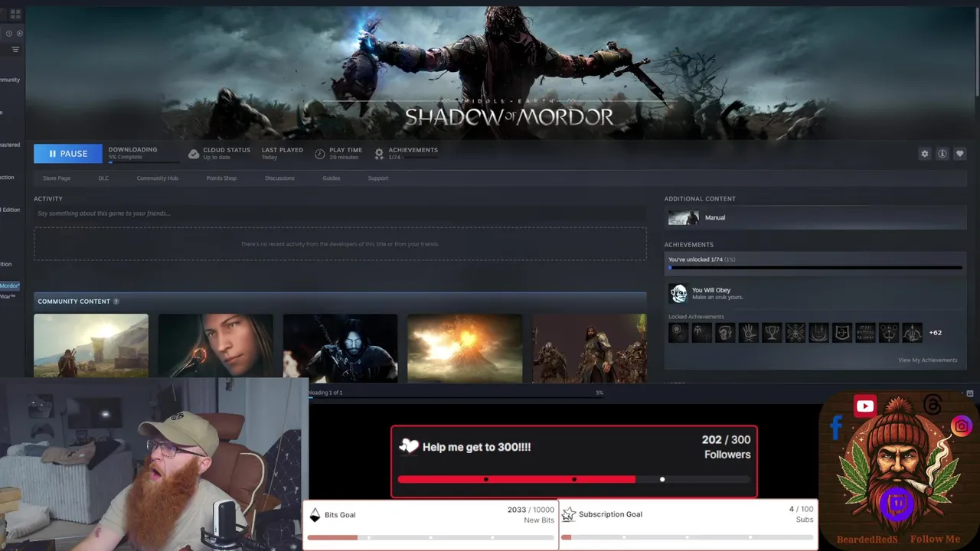The image size is (980, 551).
Task: Click the Achievements ribbon icon in header
Action: (x=379, y=154)
